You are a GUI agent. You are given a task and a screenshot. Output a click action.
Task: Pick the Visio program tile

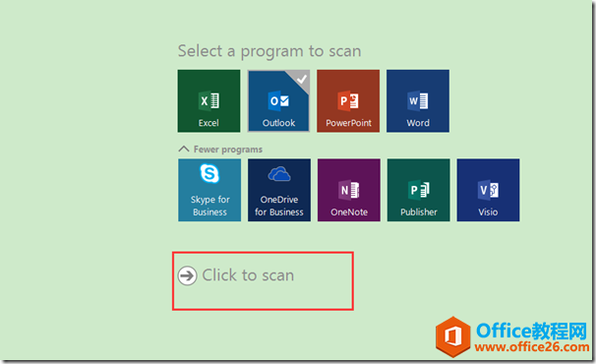(x=488, y=190)
